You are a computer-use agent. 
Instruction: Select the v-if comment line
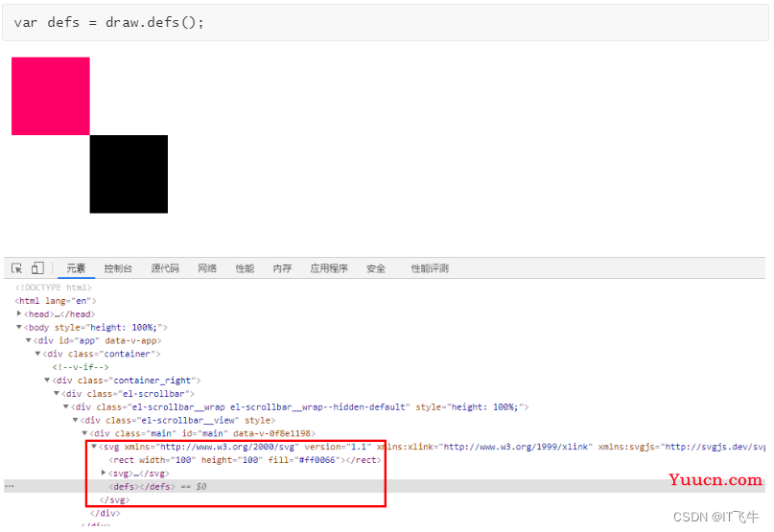(x=81, y=367)
